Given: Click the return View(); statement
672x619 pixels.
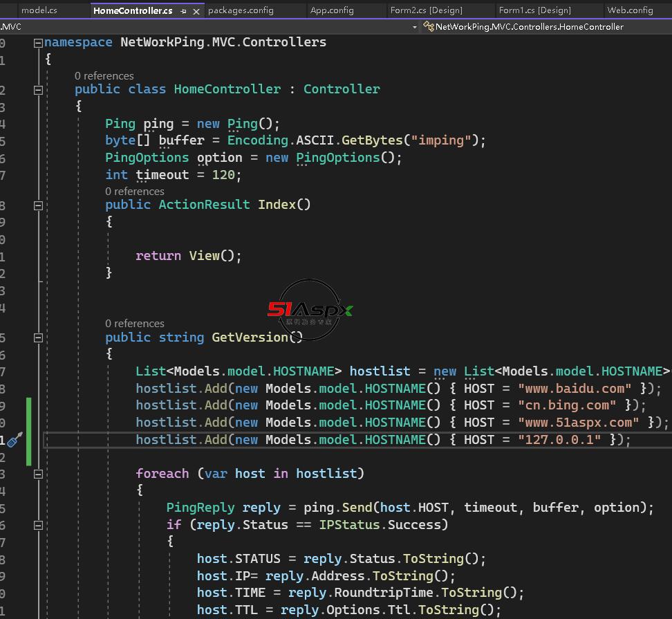Looking at the screenshot, I should coord(189,256).
